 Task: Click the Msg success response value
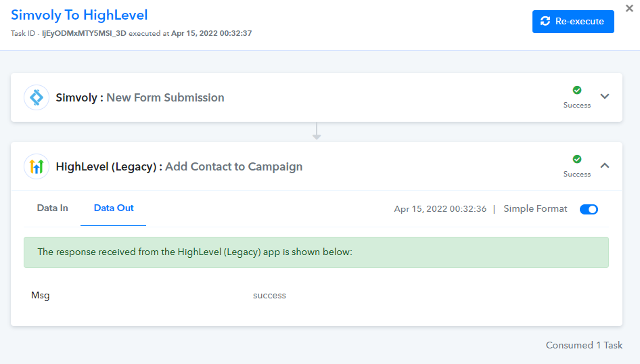point(269,296)
